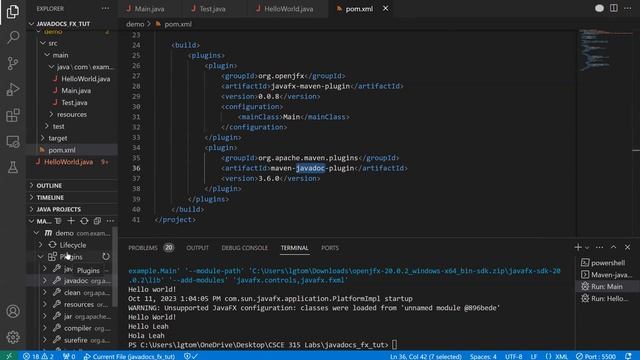Open the Source Control view

coord(13,63)
